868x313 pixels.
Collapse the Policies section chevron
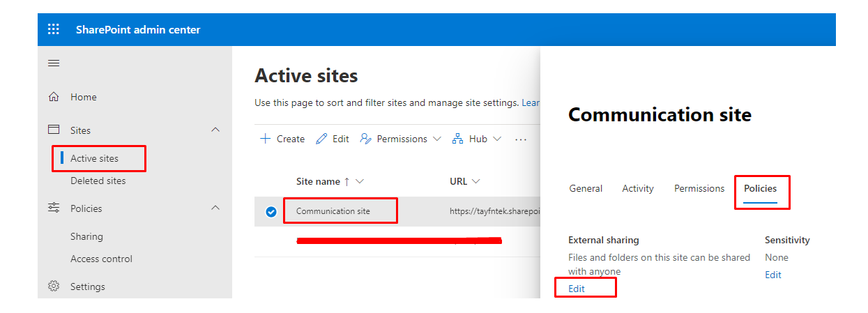[x=215, y=208]
